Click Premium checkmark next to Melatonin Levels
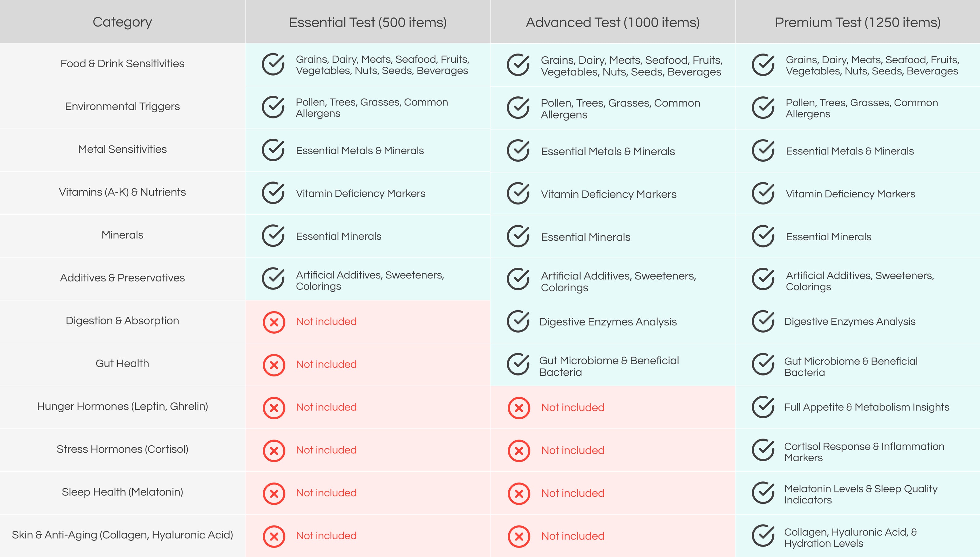 (x=763, y=493)
